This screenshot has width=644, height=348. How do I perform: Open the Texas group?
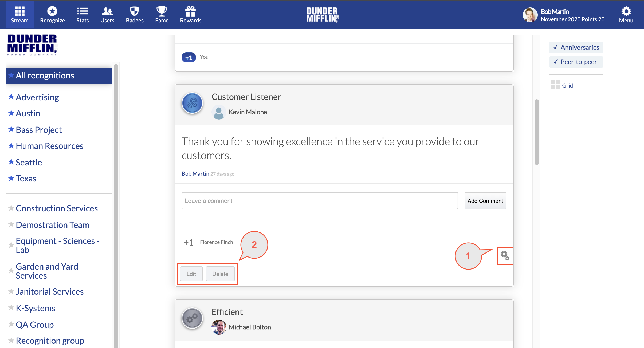[26, 179]
